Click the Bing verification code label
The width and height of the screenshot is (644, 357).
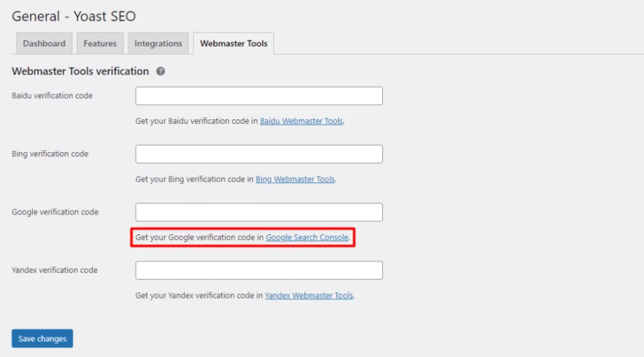click(x=50, y=153)
